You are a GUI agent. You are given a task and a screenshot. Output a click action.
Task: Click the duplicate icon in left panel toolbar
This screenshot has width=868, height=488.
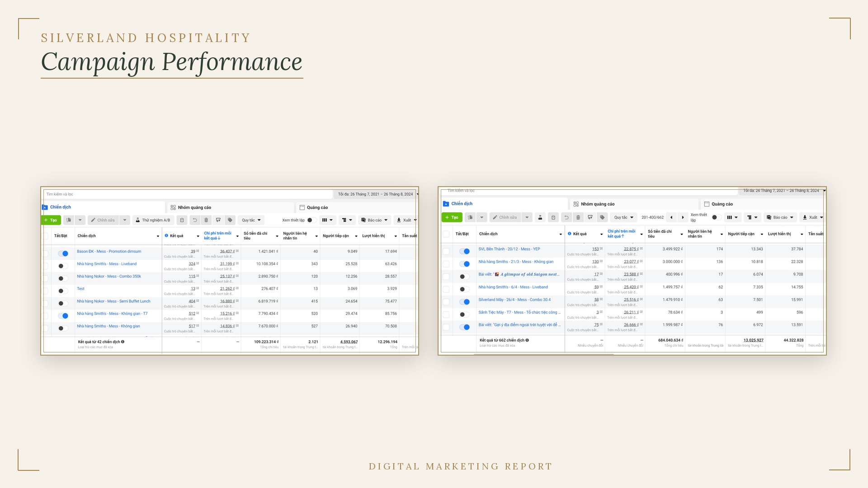[69, 220]
